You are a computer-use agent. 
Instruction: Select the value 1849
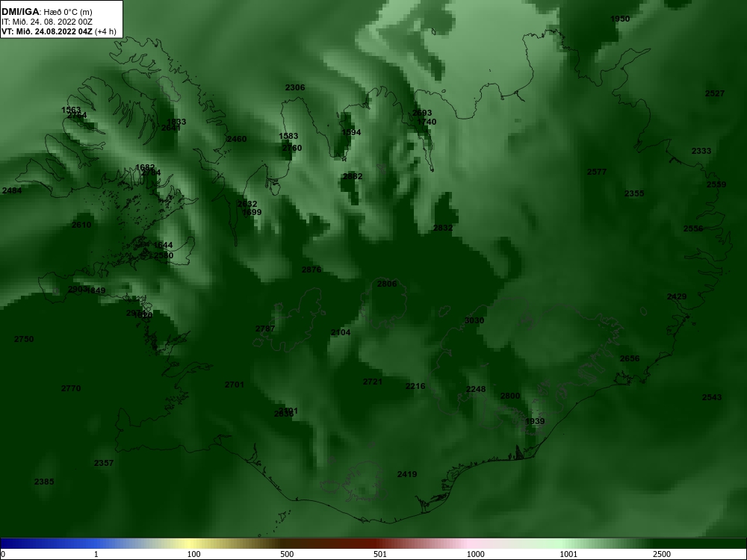[x=96, y=290]
